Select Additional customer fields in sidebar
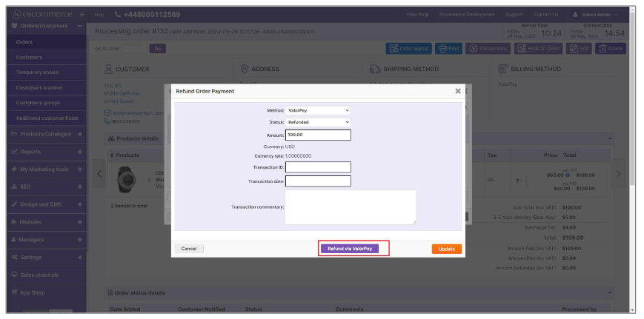The image size is (644, 319). pyautogui.click(x=47, y=118)
